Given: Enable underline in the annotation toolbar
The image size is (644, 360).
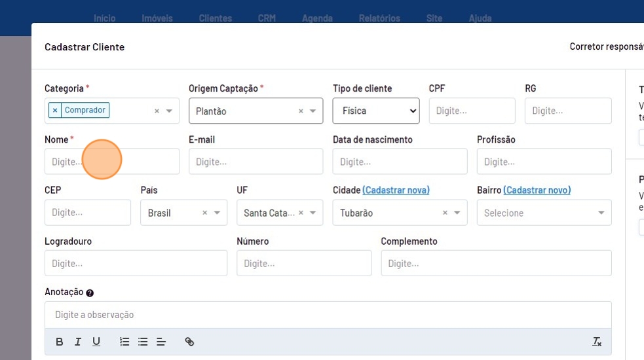Looking at the screenshot, I should (96, 342).
